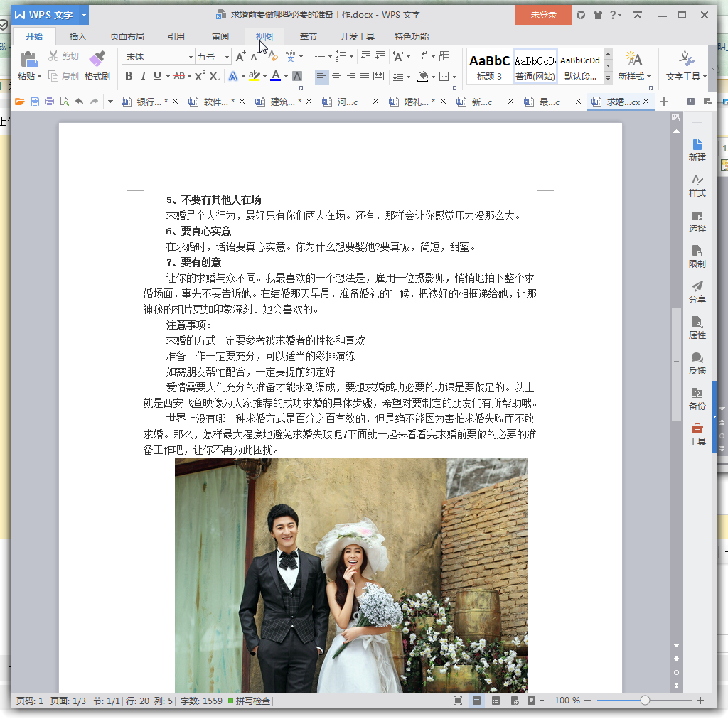Open WPS 文字 application menu arrow
Viewport: 728px width, 719px height.
84,15
